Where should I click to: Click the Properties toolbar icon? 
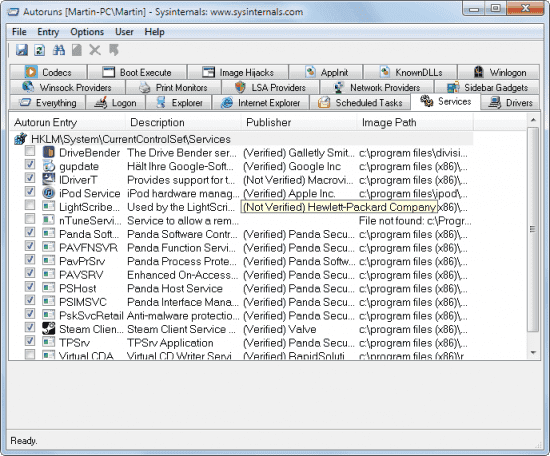[77, 50]
